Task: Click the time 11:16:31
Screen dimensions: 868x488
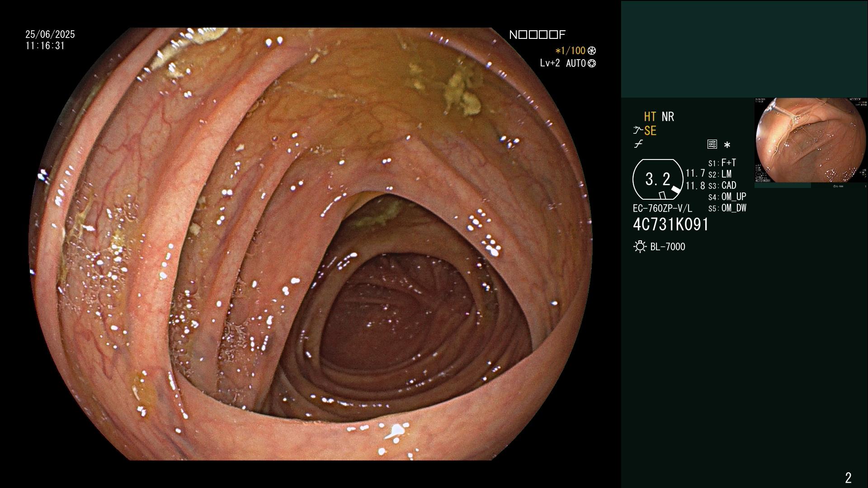Action: pos(45,46)
